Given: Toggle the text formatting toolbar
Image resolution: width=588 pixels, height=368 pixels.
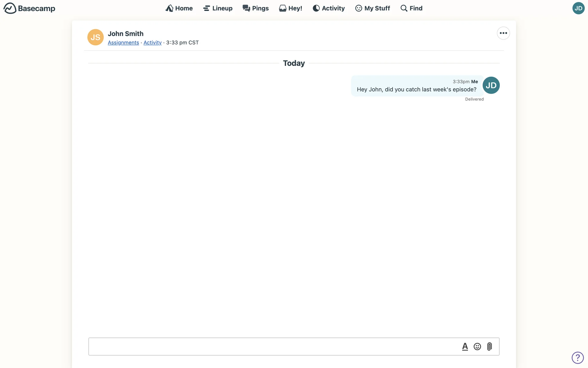Looking at the screenshot, I should 465,347.
